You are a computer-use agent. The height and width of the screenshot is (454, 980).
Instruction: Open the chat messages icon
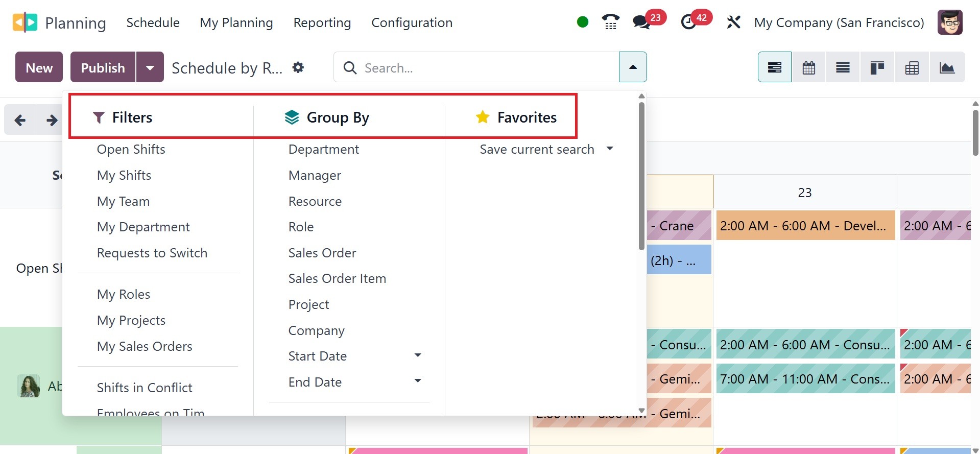pyautogui.click(x=641, y=22)
